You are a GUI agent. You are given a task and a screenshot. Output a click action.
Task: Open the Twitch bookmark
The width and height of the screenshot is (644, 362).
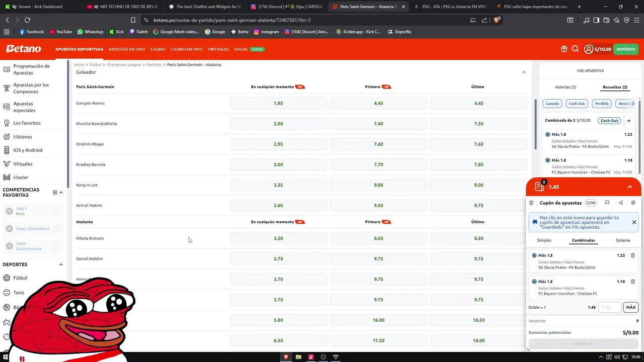[138, 32]
